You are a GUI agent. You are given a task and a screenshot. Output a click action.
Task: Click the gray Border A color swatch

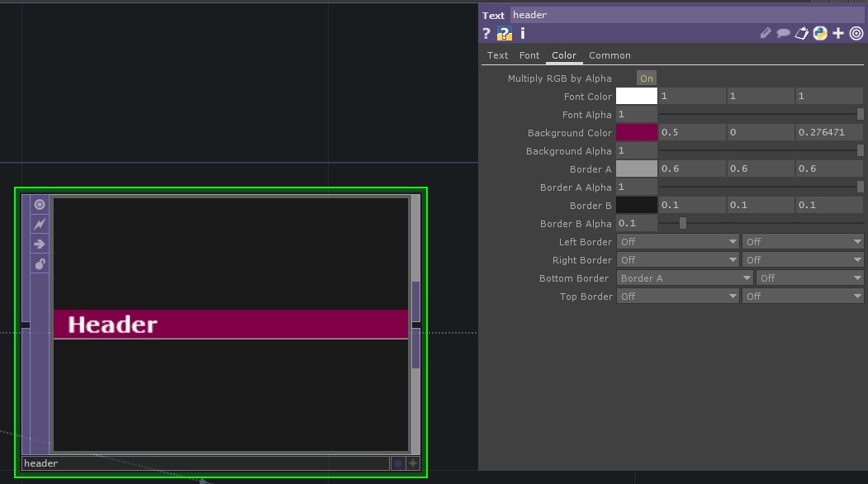[x=637, y=168]
